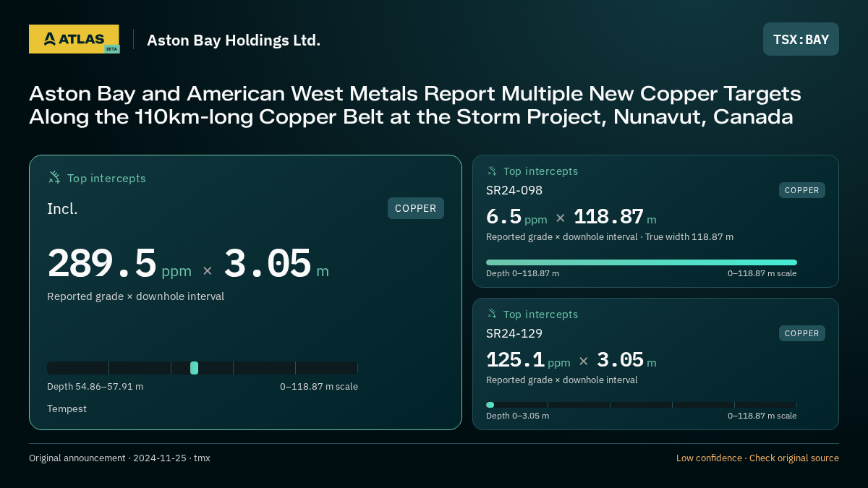868x488 pixels.
Task: Click Low confidence check original source warning
Action: click(x=757, y=458)
